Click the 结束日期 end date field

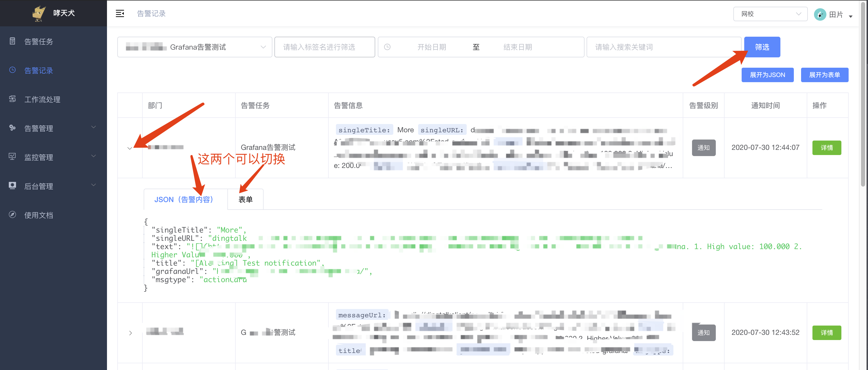518,47
